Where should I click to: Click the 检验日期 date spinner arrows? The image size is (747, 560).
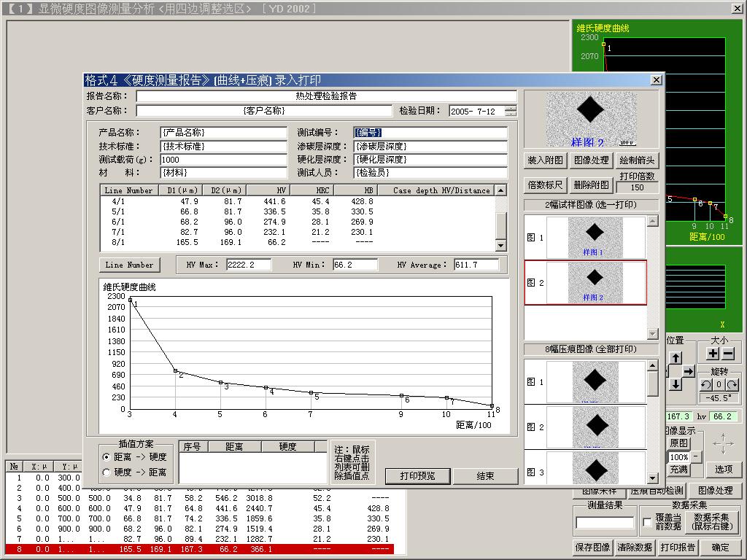[511, 112]
